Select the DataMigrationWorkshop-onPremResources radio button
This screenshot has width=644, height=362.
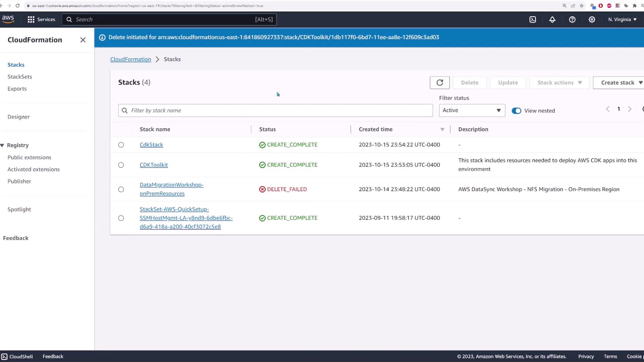click(x=121, y=189)
